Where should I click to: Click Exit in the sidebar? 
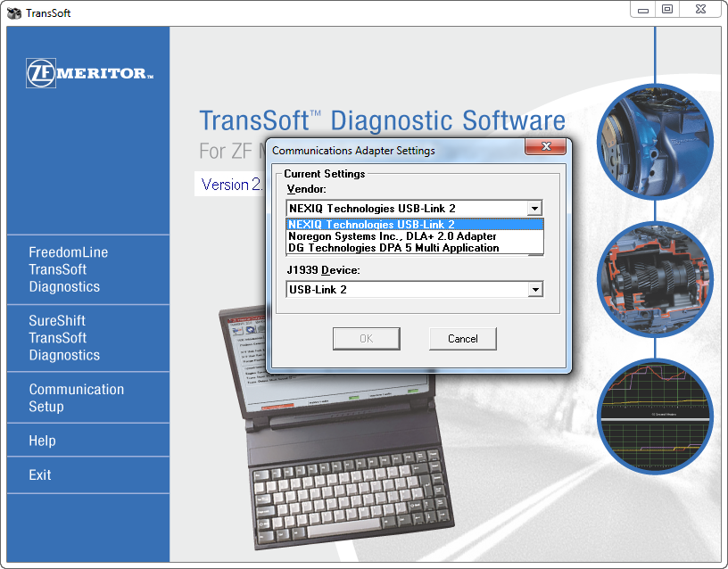pyautogui.click(x=40, y=474)
